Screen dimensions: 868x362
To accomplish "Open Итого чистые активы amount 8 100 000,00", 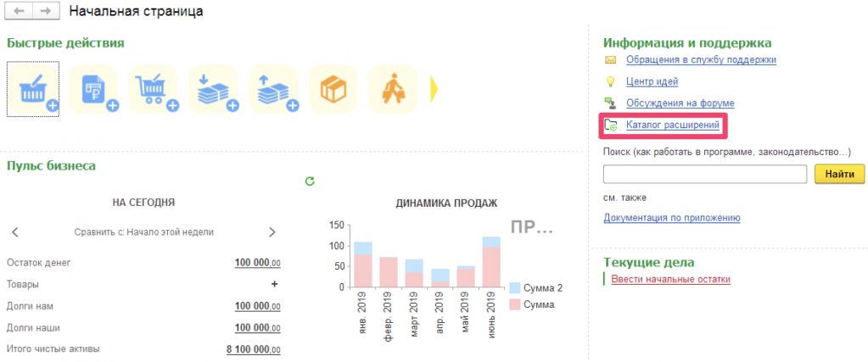I will (253, 349).
